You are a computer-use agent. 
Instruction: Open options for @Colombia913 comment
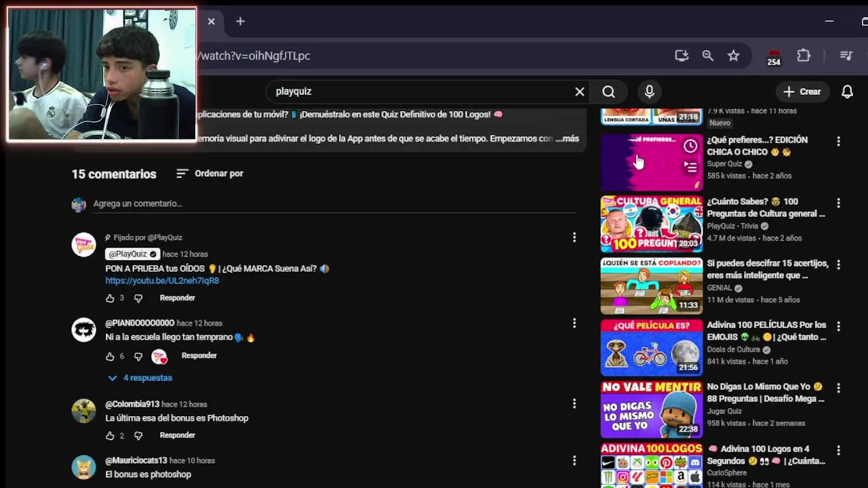(x=574, y=404)
